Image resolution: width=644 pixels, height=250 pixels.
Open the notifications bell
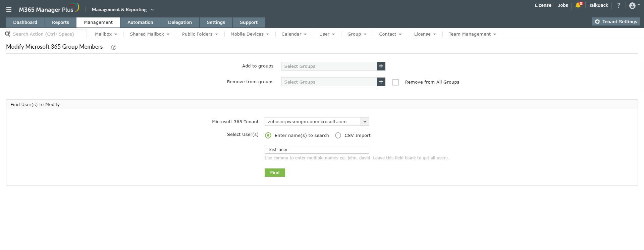pyautogui.click(x=578, y=5)
